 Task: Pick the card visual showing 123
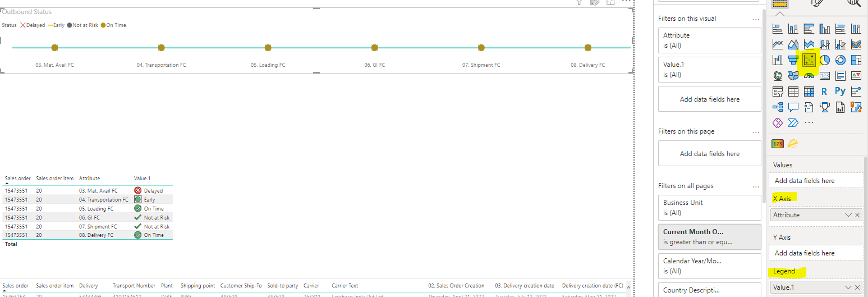coord(825,76)
